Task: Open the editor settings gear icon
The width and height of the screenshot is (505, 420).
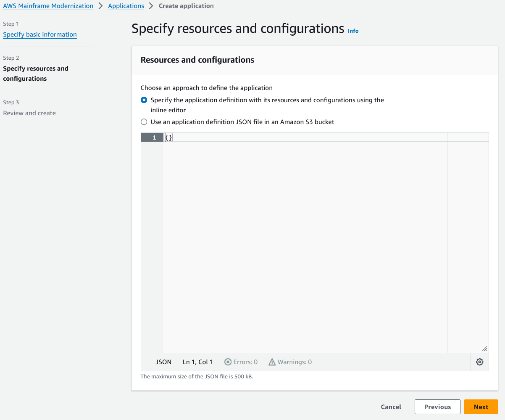Action: (x=479, y=362)
